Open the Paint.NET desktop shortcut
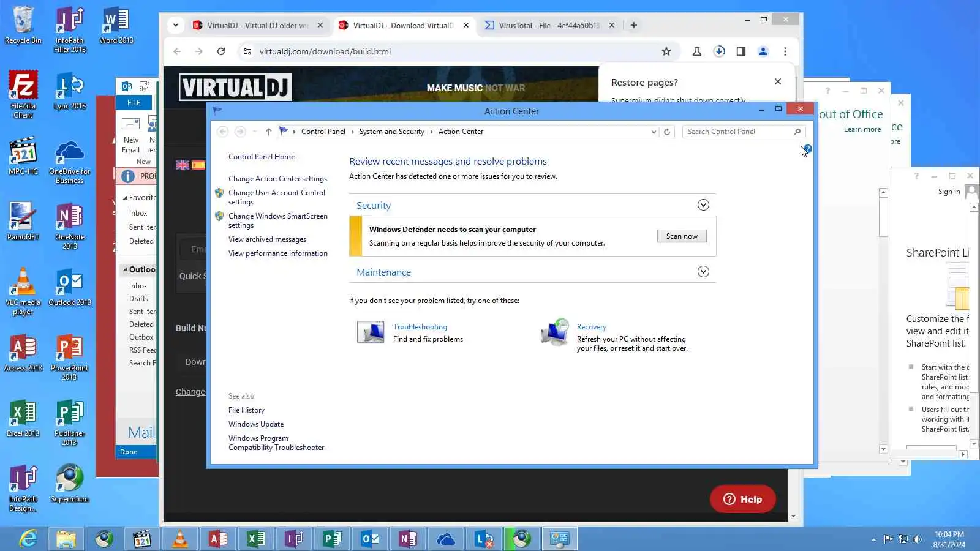Image resolution: width=980 pixels, height=551 pixels. [23, 221]
